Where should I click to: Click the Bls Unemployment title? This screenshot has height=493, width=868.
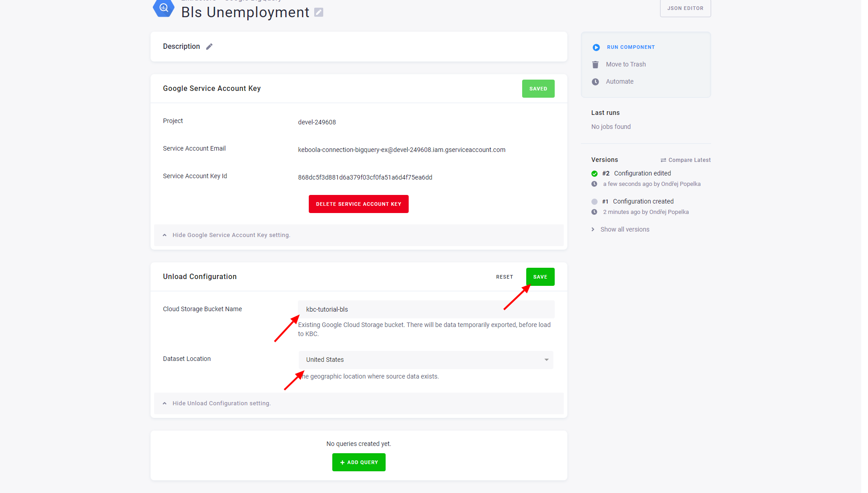[245, 12]
